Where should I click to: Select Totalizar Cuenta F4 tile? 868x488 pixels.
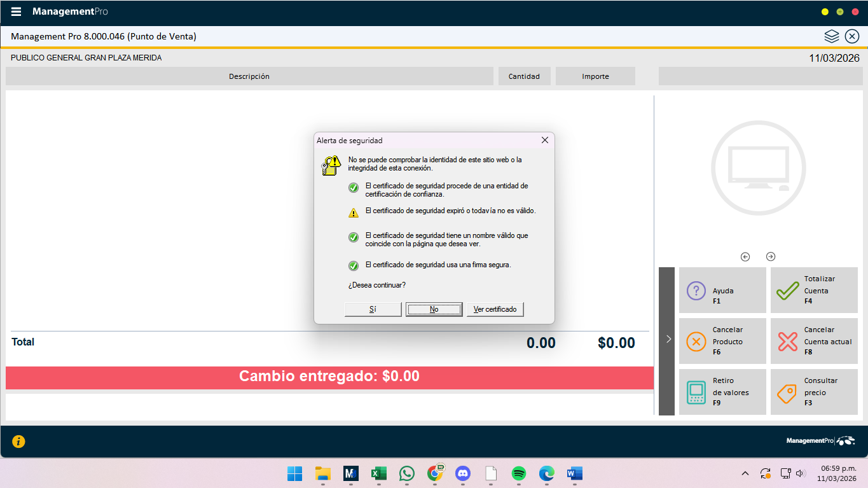coord(814,290)
